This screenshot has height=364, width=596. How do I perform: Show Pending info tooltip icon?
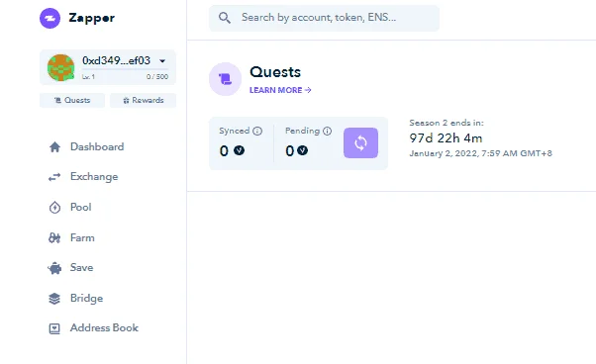coord(328,131)
